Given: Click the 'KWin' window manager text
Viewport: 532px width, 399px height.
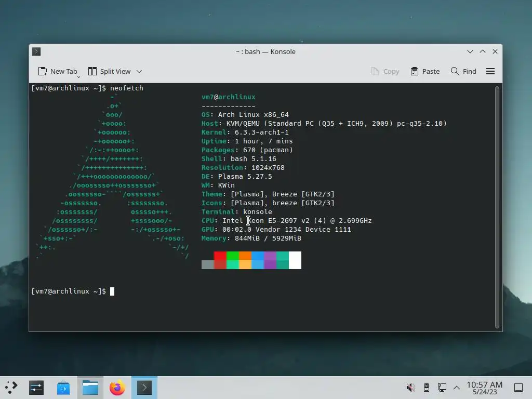Looking at the screenshot, I should point(227,185).
